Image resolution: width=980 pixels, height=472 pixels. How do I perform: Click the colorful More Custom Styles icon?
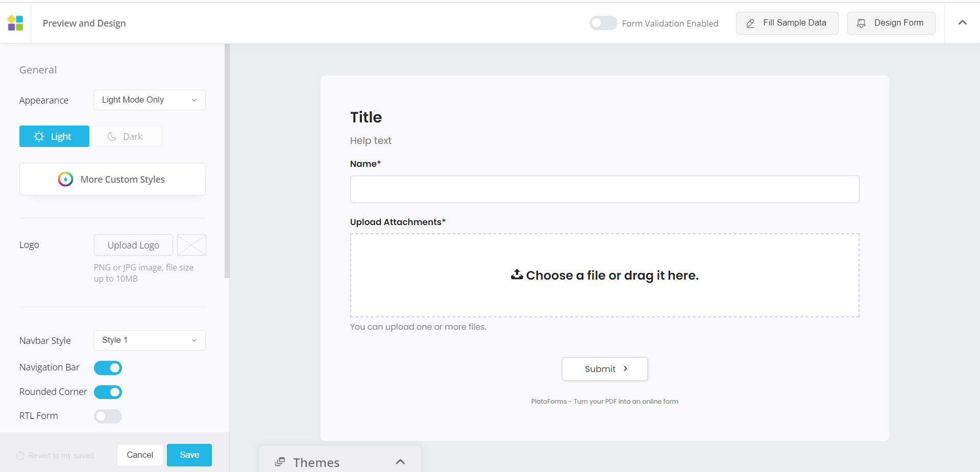65,179
